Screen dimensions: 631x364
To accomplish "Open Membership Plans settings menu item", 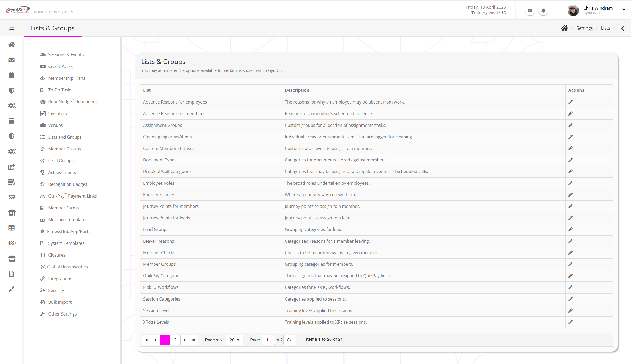I will (67, 78).
